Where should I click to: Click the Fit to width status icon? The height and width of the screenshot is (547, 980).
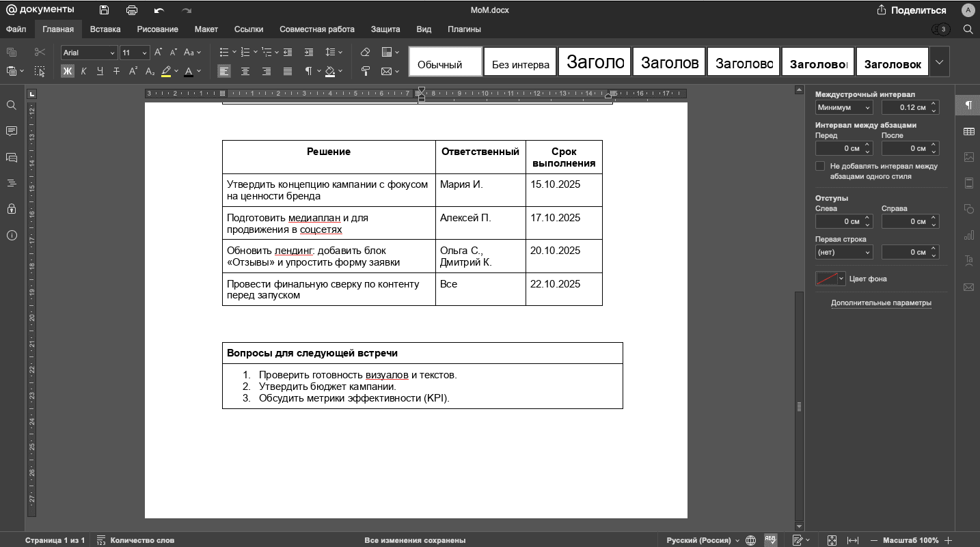pos(853,540)
